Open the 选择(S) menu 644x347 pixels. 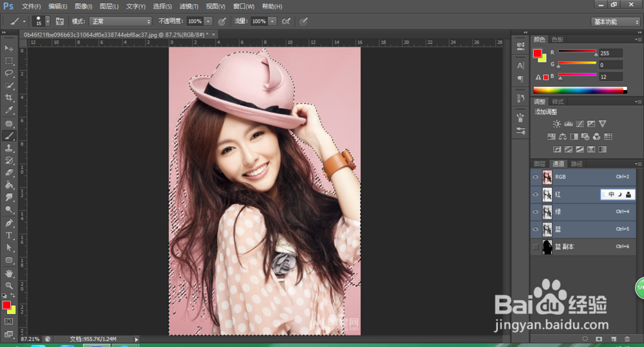(162, 6)
